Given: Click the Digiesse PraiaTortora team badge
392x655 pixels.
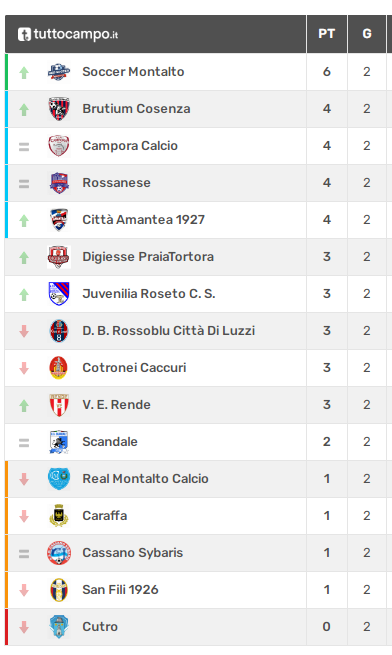Looking at the screenshot, I should point(59,257).
